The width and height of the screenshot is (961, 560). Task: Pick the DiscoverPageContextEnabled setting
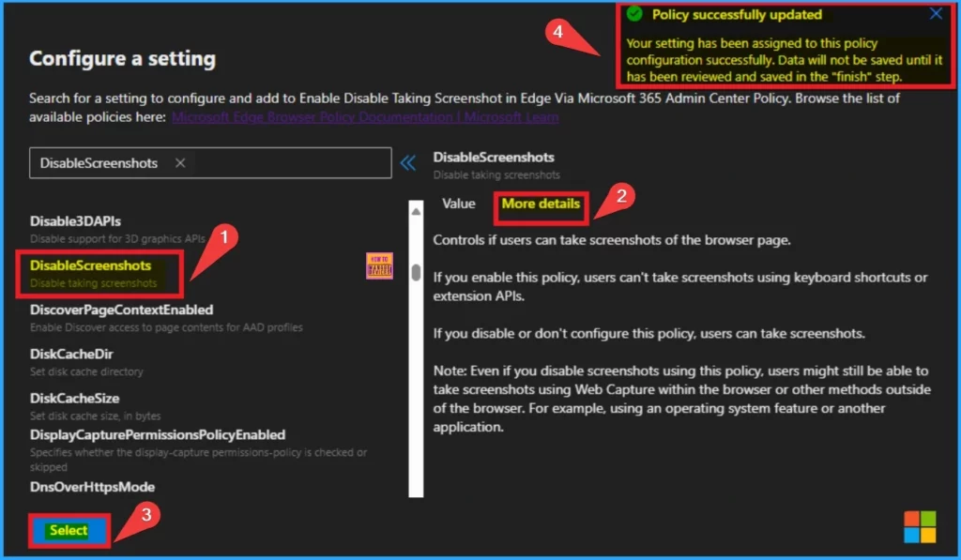pos(121,310)
